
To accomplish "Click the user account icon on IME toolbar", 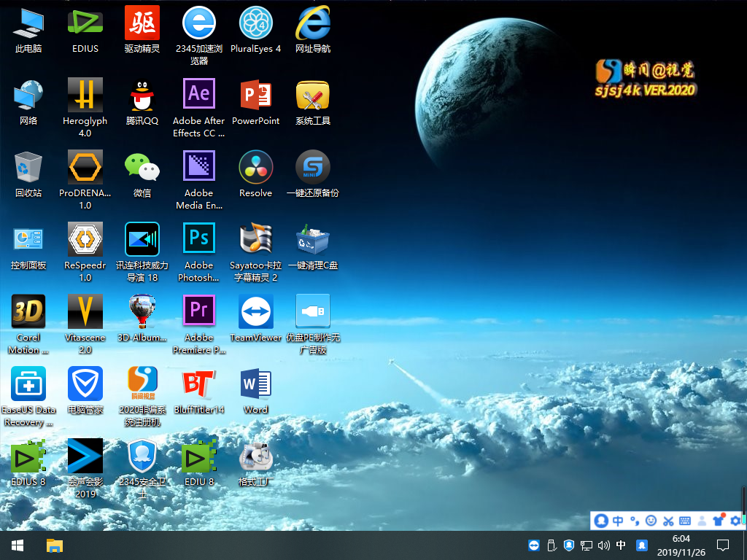I will (702, 521).
